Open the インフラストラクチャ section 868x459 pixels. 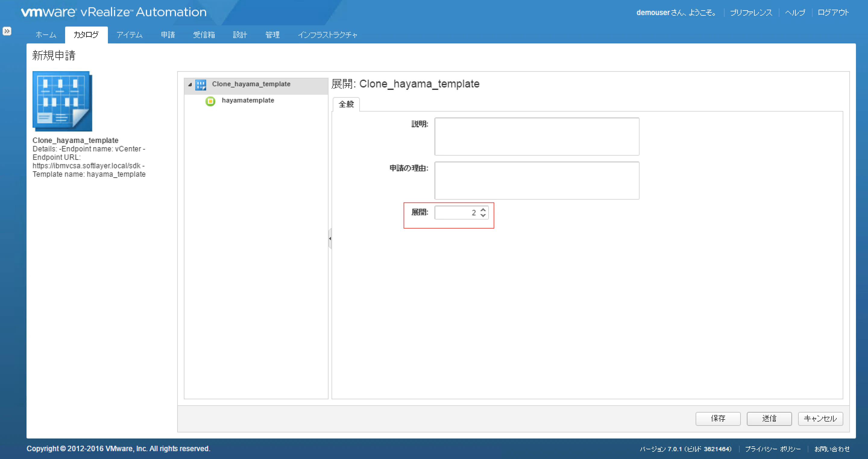pos(328,35)
